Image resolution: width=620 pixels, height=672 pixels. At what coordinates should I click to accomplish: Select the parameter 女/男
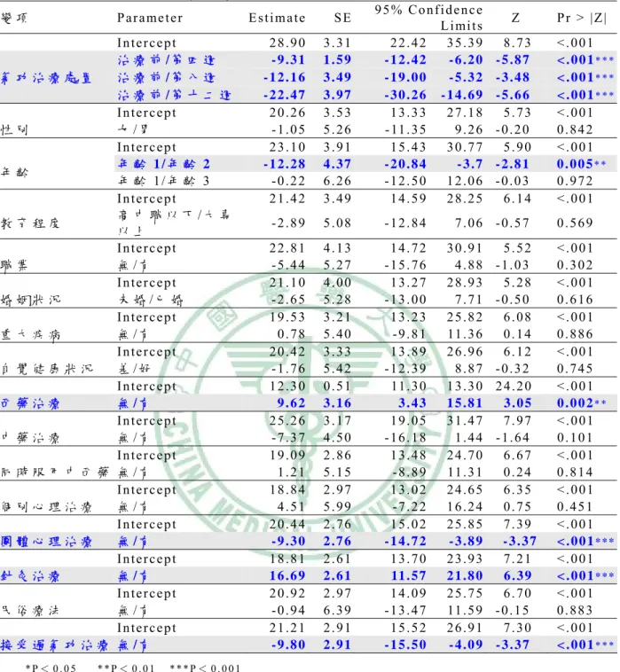click(x=133, y=129)
